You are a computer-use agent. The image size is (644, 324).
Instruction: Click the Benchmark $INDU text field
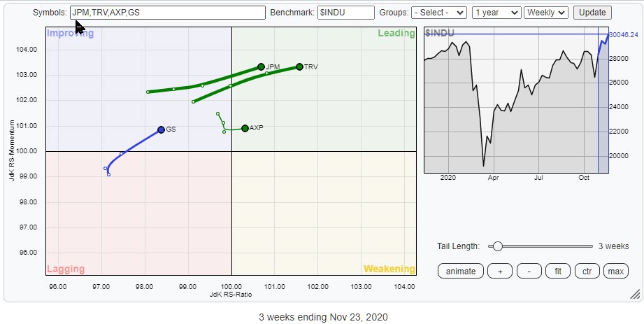[x=345, y=13]
